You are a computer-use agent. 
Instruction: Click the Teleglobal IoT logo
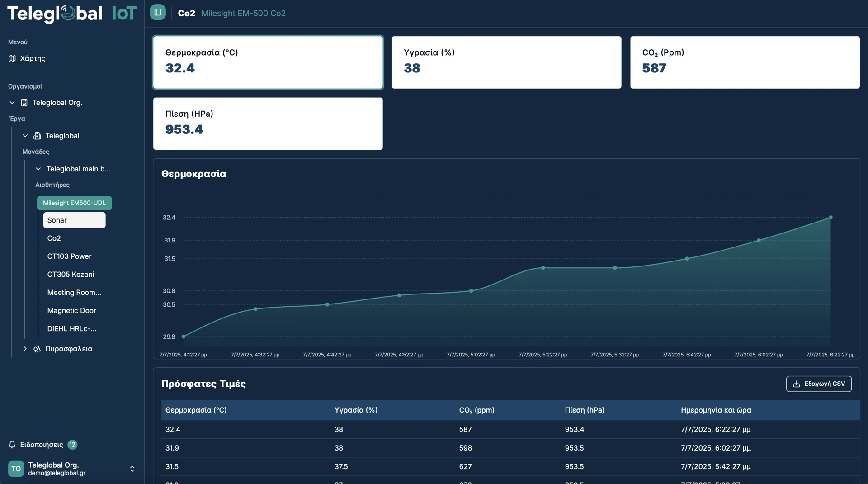coord(72,14)
